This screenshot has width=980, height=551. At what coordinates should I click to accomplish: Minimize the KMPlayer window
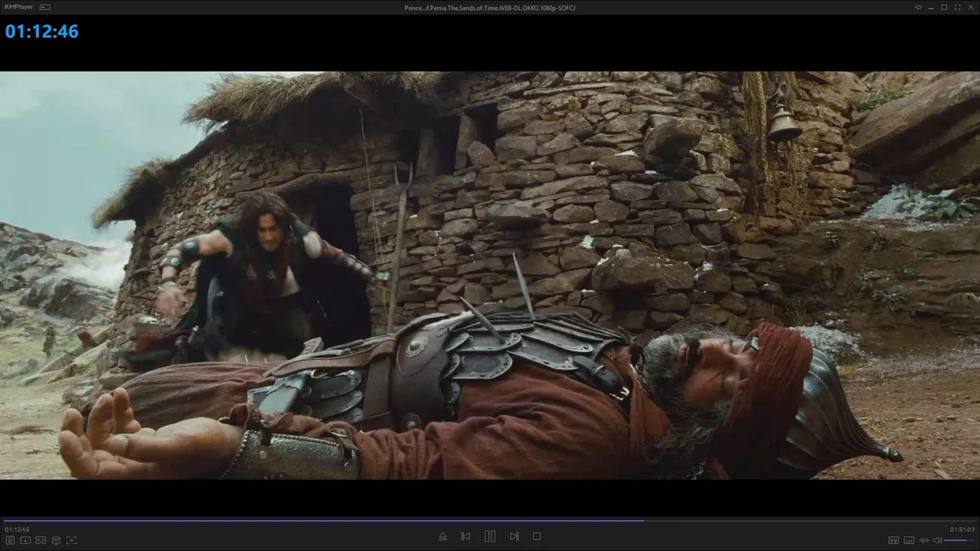click(932, 7)
